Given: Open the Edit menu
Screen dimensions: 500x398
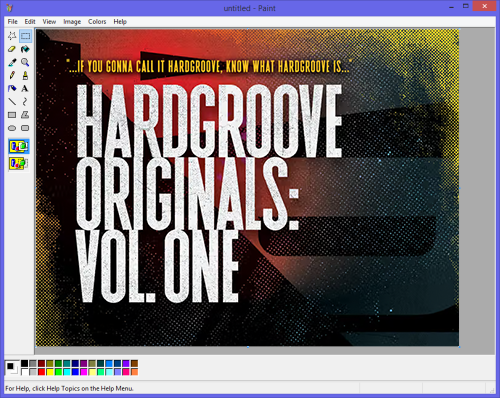Looking at the screenshot, I should coord(30,22).
